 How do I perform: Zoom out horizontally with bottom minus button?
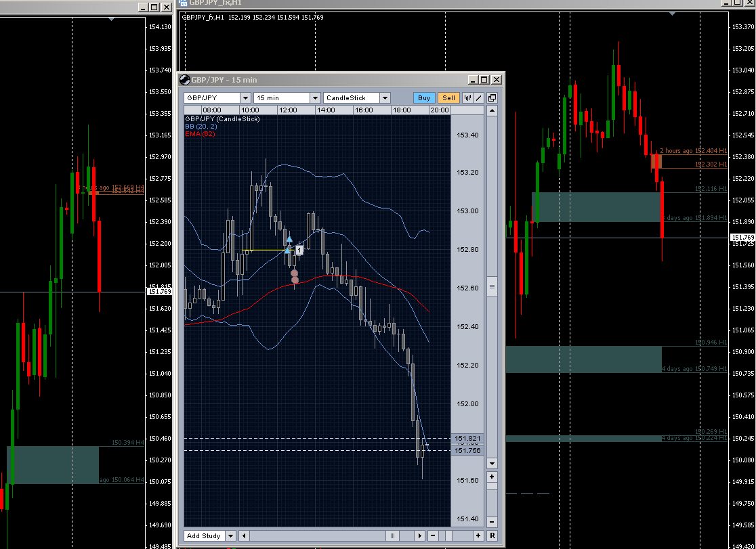pyautogui.click(x=432, y=536)
